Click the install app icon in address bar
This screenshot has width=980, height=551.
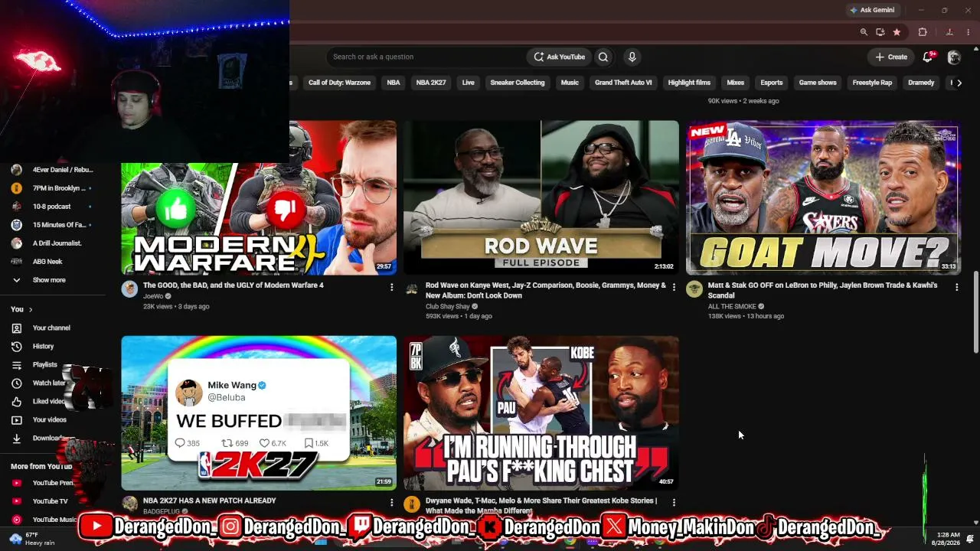(x=880, y=32)
